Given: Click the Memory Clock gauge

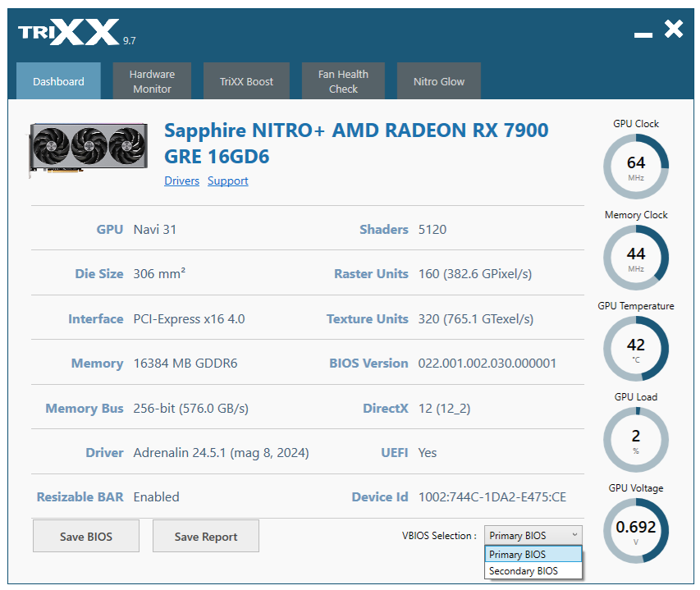Looking at the screenshot, I should click(636, 258).
